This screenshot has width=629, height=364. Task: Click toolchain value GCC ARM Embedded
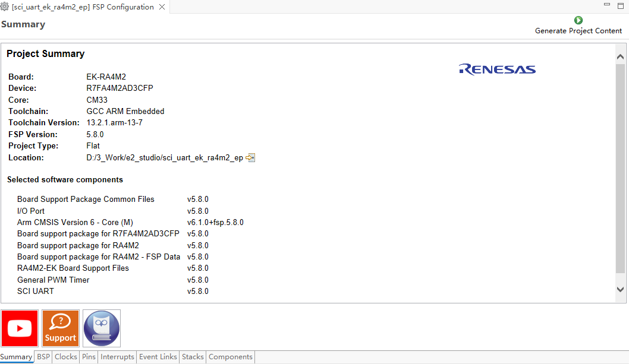125,111
